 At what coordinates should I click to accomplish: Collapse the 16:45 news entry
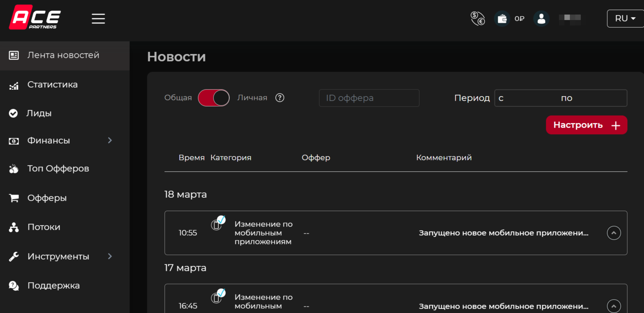point(614,306)
